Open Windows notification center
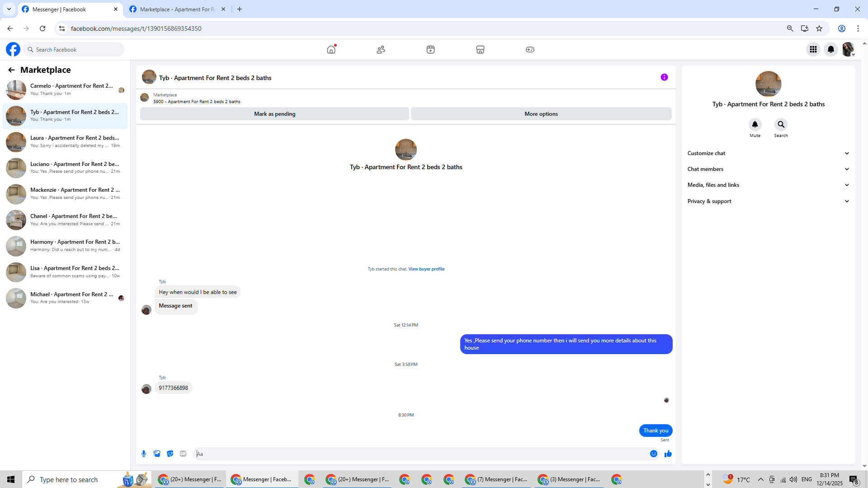 coord(854,479)
